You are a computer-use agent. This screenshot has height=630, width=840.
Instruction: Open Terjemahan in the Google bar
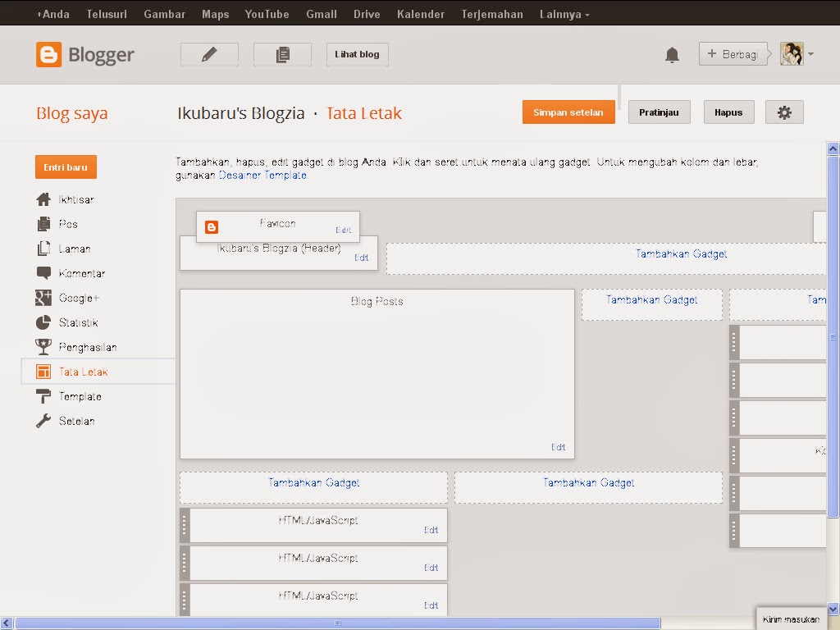click(492, 15)
